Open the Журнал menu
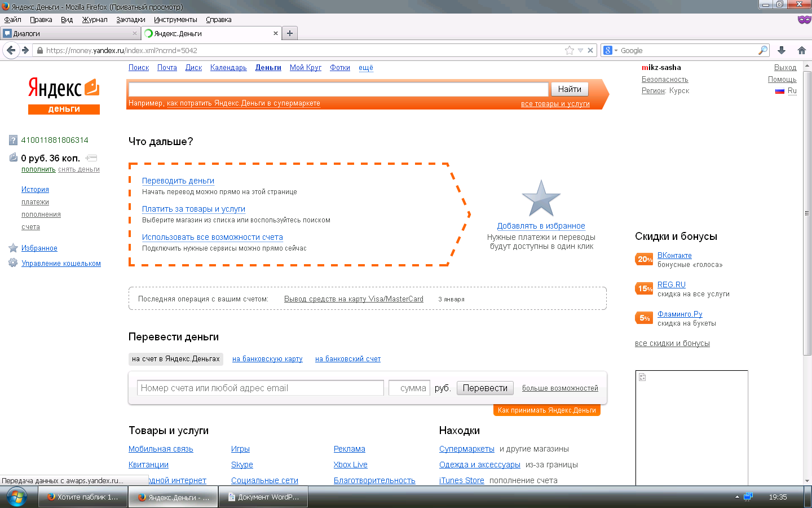 point(95,20)
